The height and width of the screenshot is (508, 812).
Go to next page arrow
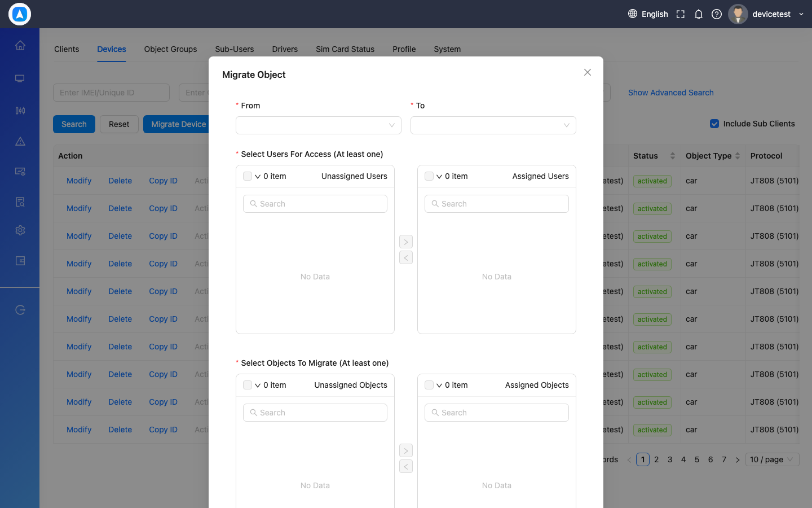click(738, 460)
